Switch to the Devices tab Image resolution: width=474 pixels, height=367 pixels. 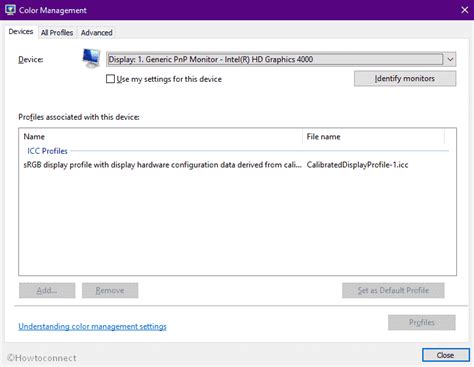click(21, 32)
